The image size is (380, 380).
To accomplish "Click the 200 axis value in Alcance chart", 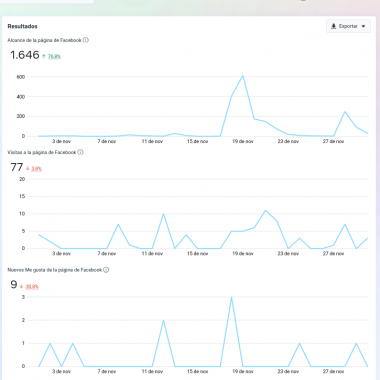I will pyautogui.click(x=21, y=116).
